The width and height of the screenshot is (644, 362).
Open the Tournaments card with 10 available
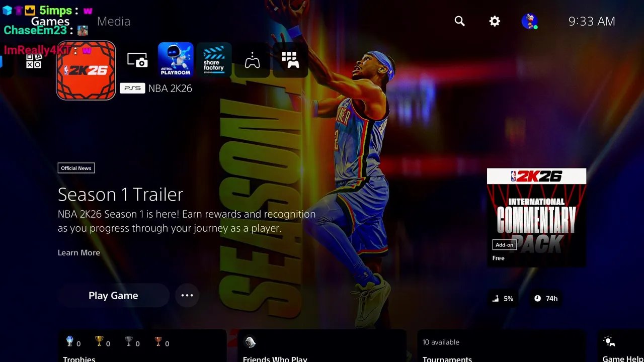[x=502, y=346]
